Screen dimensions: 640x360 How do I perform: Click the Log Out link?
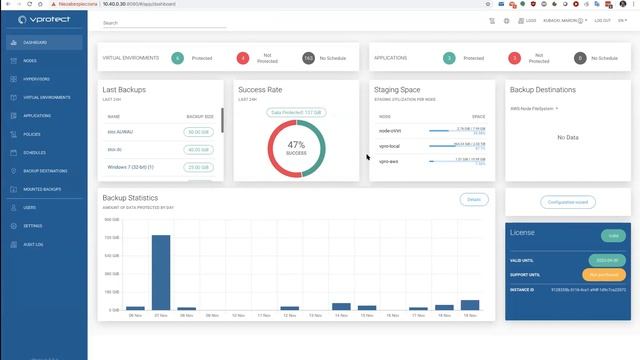click(602, 21)
